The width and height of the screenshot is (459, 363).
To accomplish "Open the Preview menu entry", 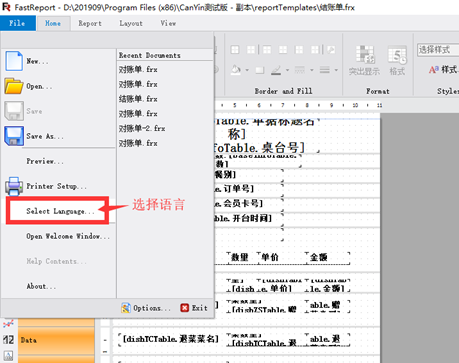I will pos(45,161).
